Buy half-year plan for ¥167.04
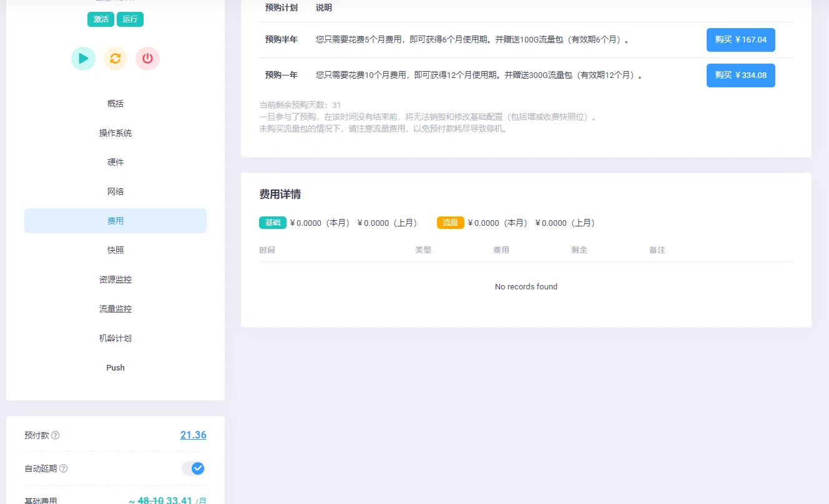 tap(740, 40)
